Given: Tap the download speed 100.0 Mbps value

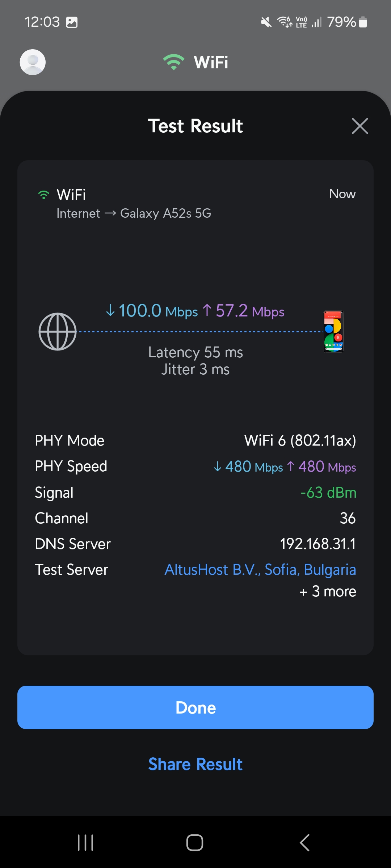Looking at the screenshot, I should point(152,311).
